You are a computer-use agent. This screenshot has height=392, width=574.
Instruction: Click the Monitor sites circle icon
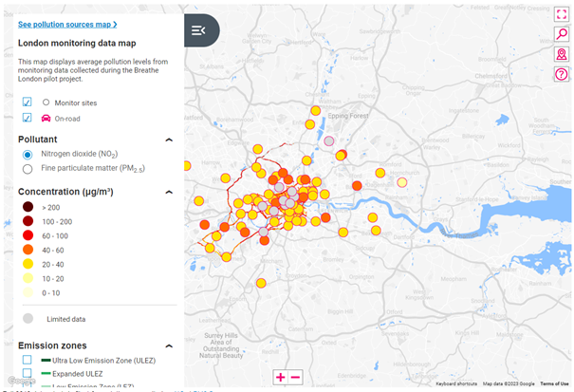coord(46,103)
